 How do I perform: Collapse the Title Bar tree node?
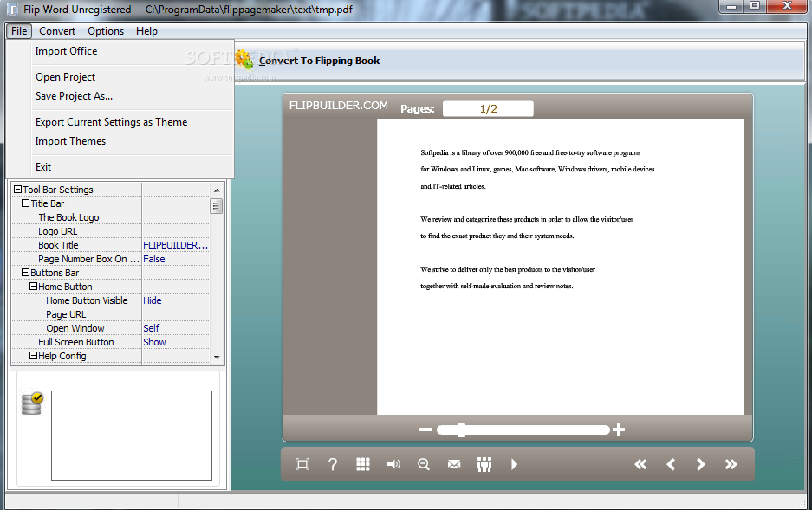(25, 203)
